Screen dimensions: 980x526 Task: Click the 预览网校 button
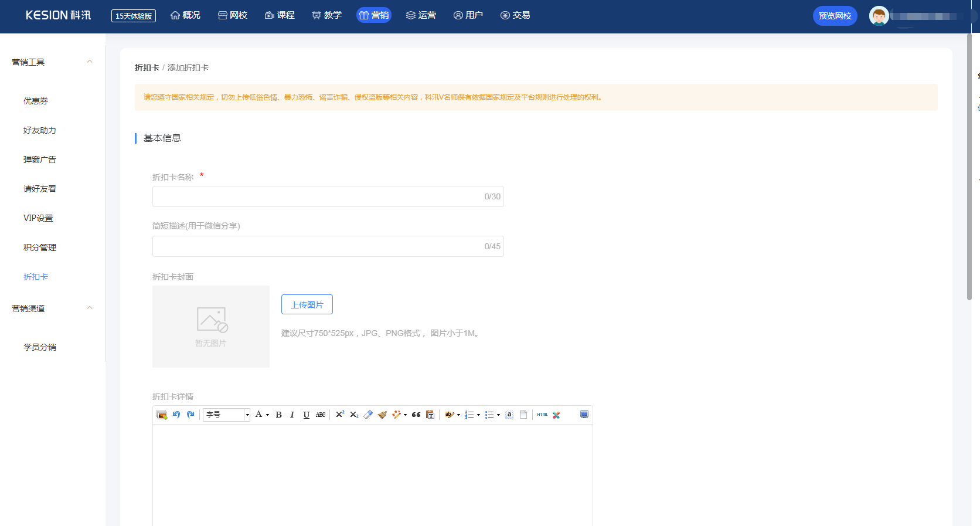tap(835, 16)
